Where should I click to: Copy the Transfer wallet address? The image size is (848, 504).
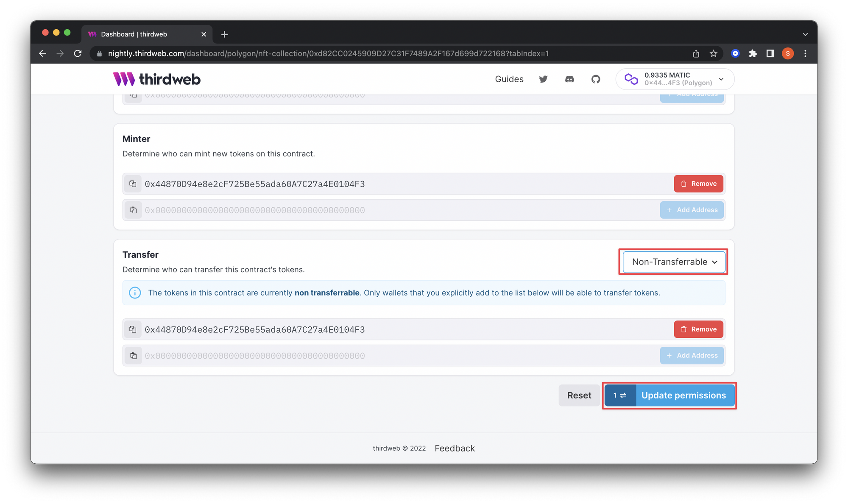point(133,329)
